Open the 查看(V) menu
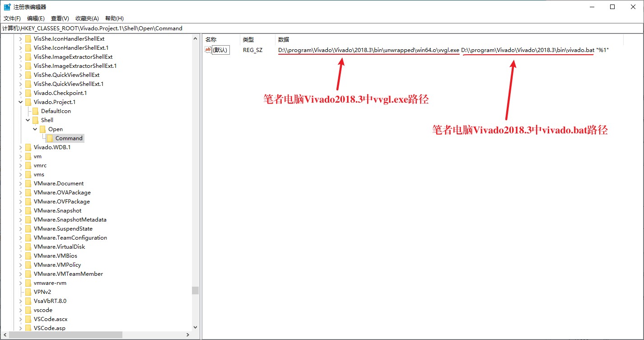The height and width of the screenshot is (340, 644). (60, 19)
